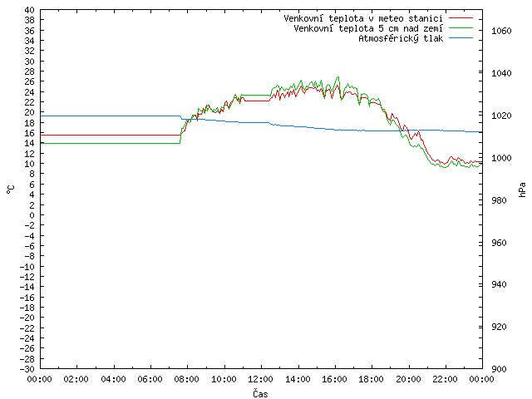Image resolution: width=532 pixels, height=399 pixels.
Task: Click the blue legend line sample
Action: (x=461, y=38)
